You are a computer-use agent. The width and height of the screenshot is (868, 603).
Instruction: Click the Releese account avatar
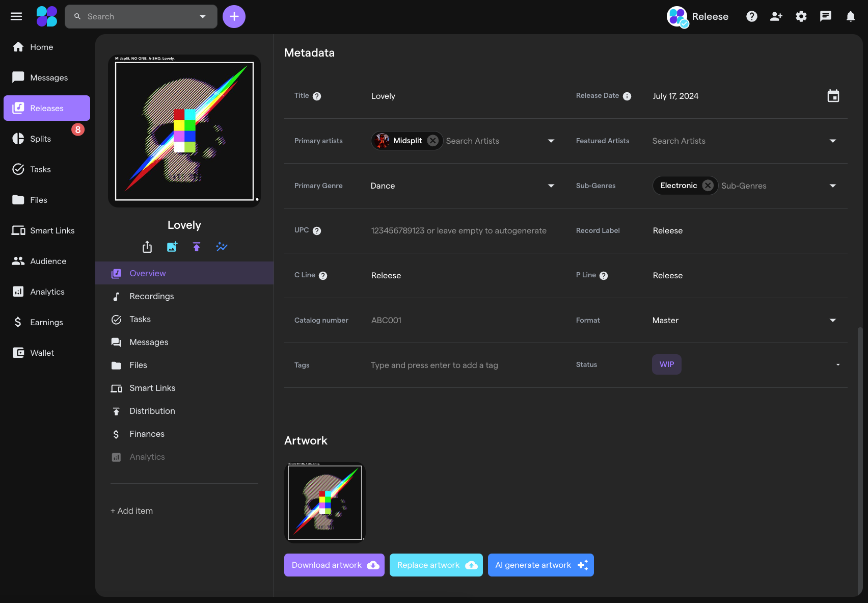pos(677,17)
